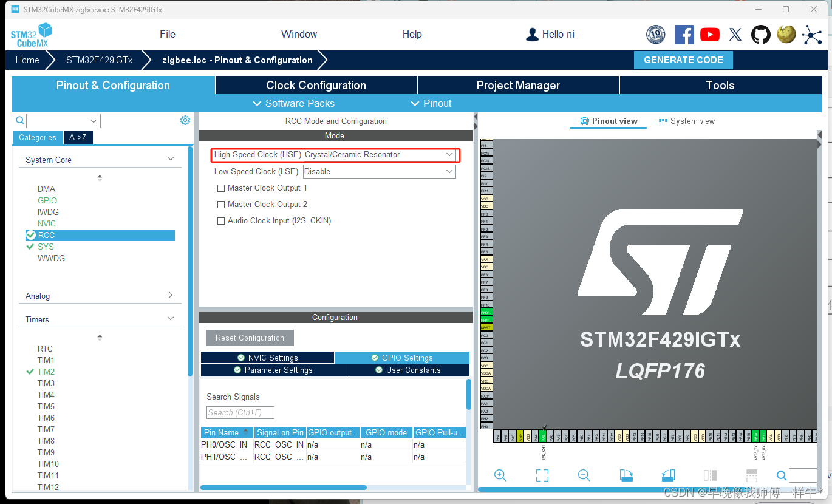This screenshot has width=832, height=504.
Task: Click the PH0/OSC_IN table row
Action: 333,444
